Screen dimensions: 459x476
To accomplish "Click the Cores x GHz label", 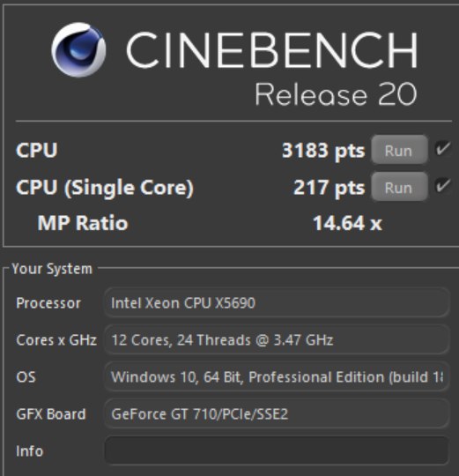I will click(x=56, y=340).
